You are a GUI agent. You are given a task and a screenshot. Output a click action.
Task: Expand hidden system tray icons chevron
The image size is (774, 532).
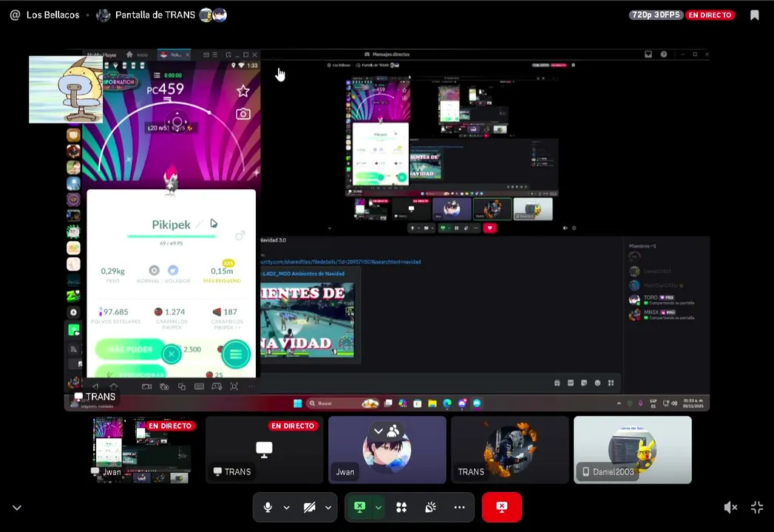click(619, 403)
